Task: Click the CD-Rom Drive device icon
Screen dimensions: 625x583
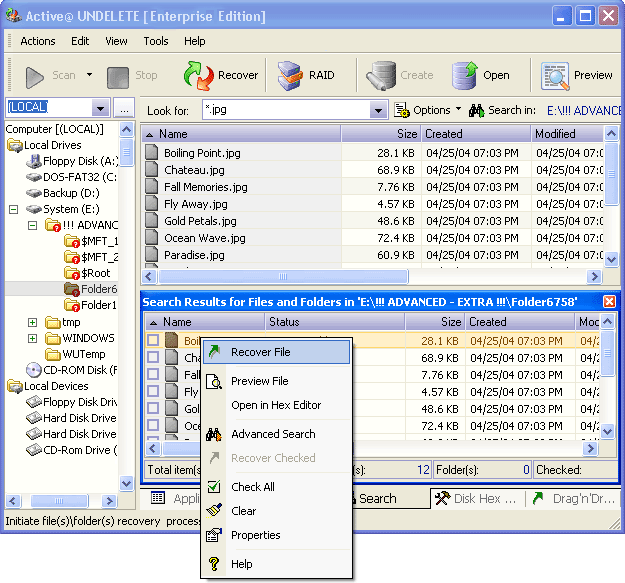Action: [x=34, y=450]
